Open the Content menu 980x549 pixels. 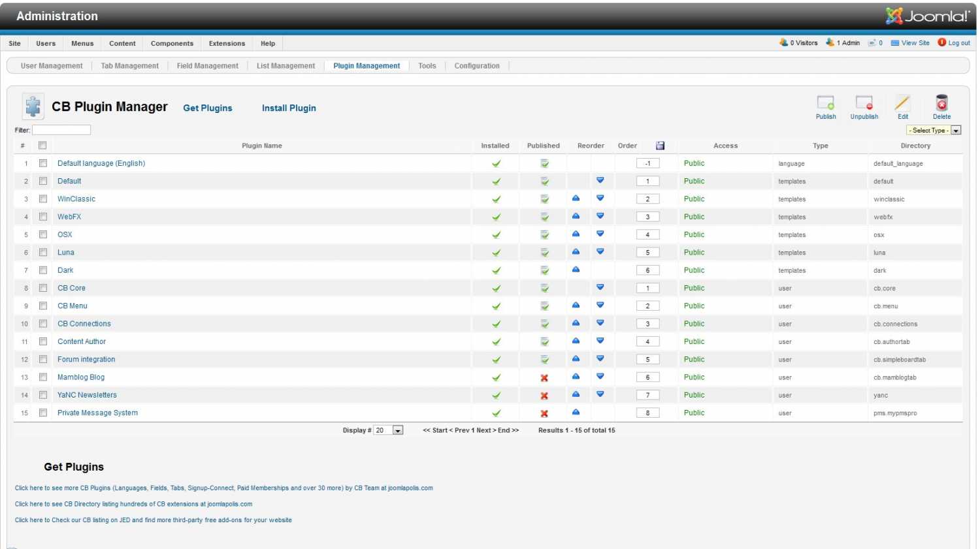click(122, 43)
